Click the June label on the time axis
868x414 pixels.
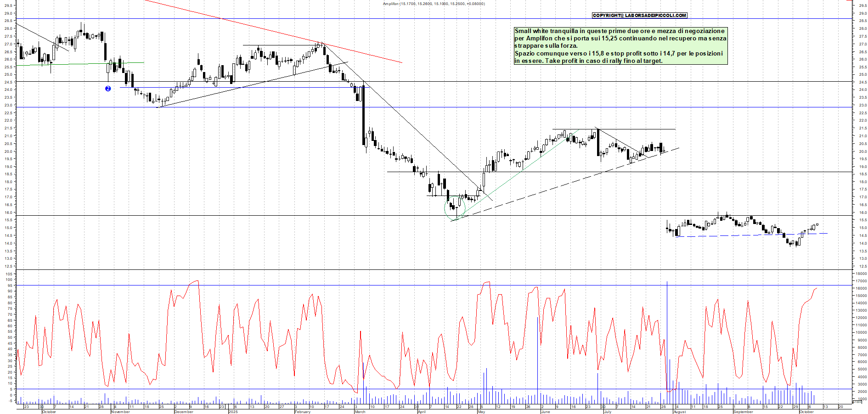point(545,412)
